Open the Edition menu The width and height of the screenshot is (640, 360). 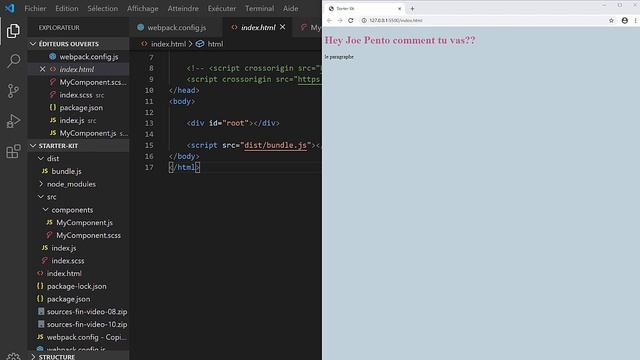67,8
